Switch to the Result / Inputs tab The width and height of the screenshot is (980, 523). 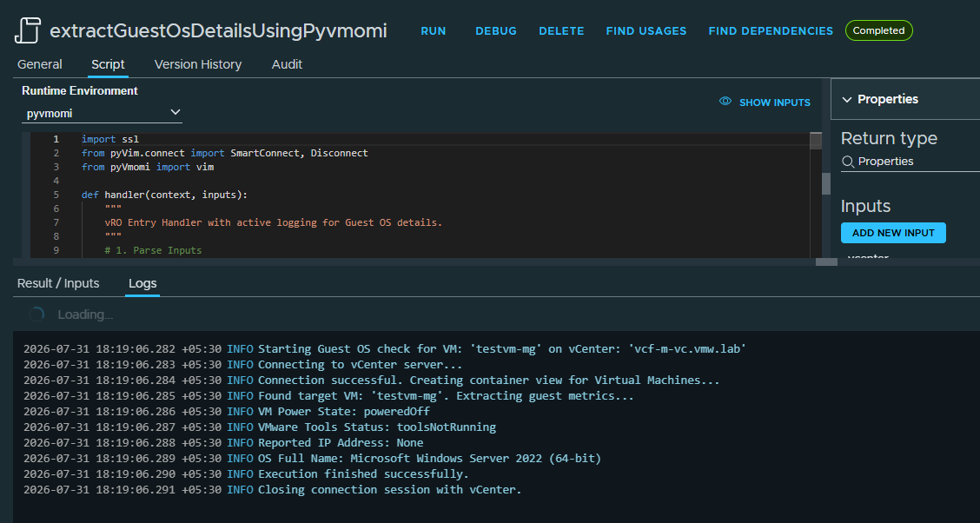58,283
